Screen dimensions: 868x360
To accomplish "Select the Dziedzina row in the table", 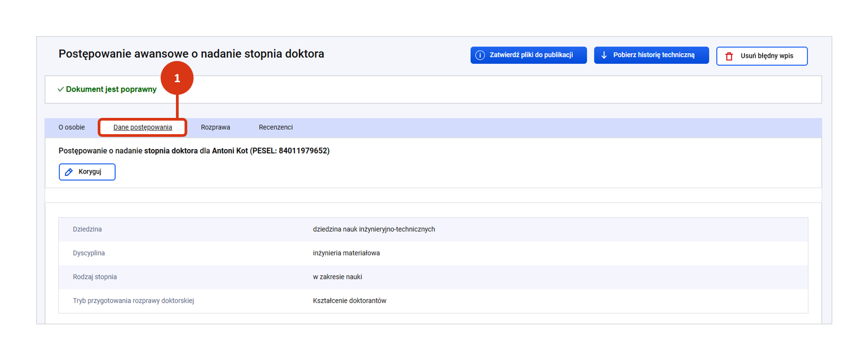I will [87, 229].
